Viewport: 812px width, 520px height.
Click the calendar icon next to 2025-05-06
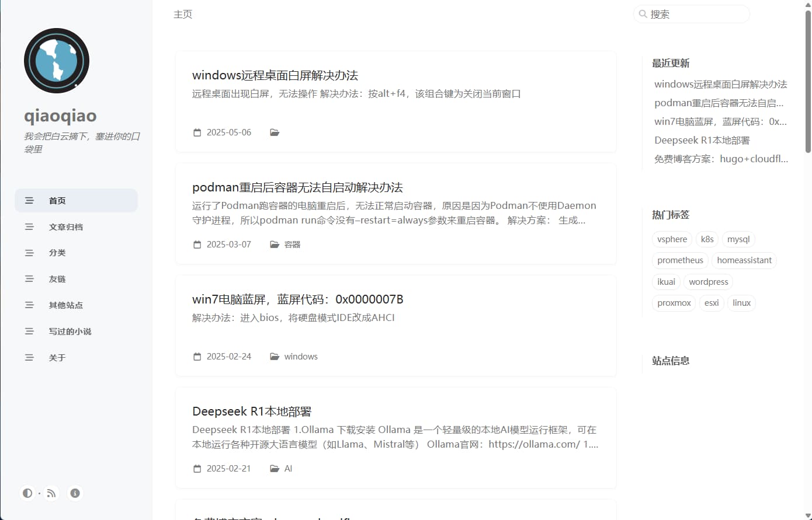[x=197, y=132]
